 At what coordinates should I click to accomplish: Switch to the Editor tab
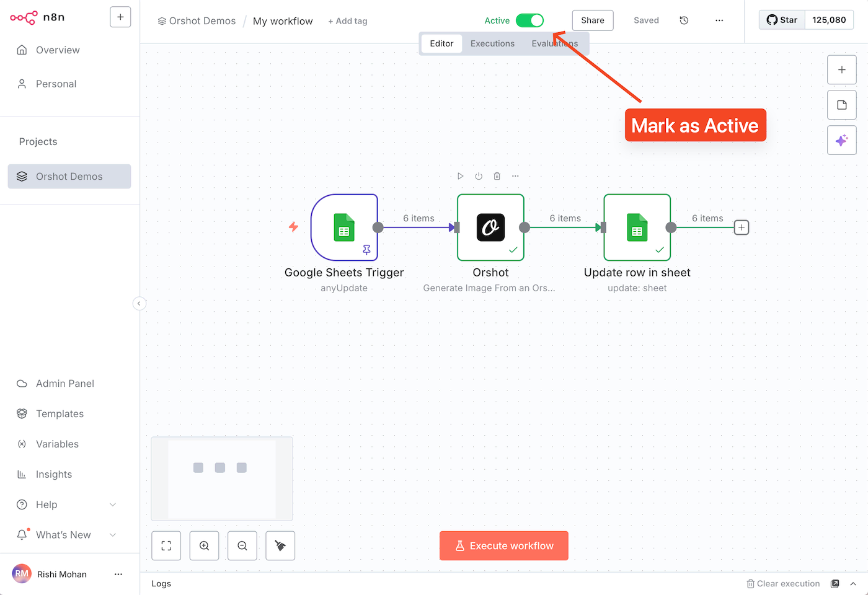pyautogui.click(x=441, y=43)
